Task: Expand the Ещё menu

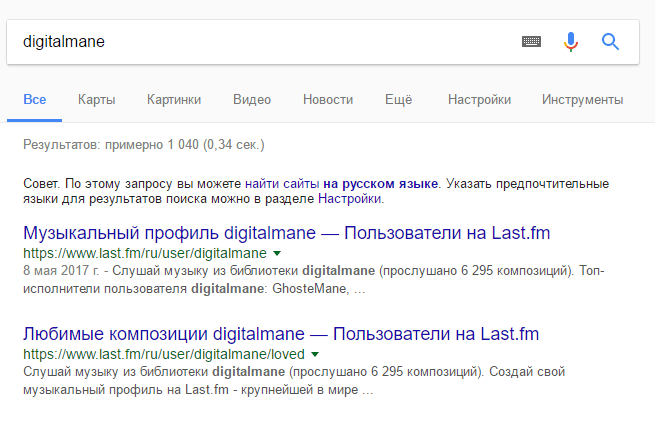Action: (400, 100)
